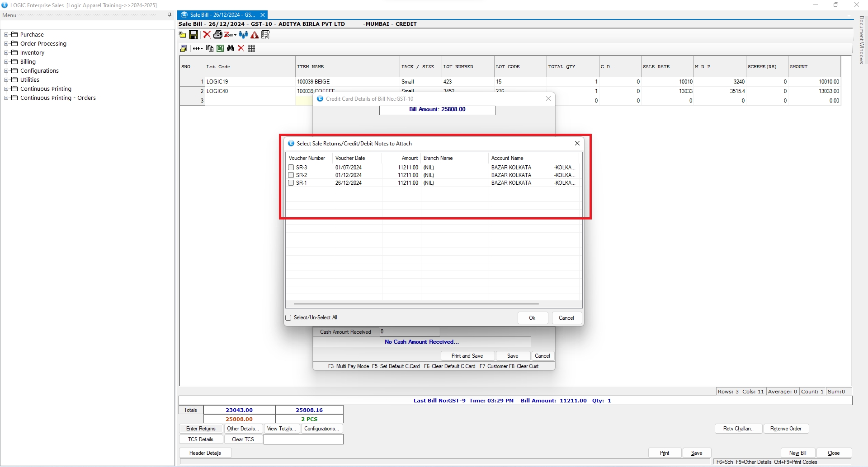868x467 pixels.
Task: Click the floppy disk save icon
Action: pos(193,35)
